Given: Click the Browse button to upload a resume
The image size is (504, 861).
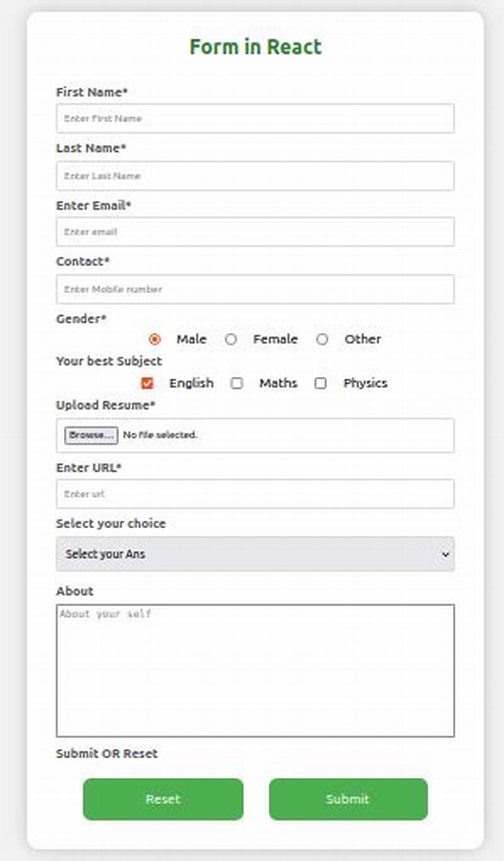Looking at the screenshot, I should [89, 435].
